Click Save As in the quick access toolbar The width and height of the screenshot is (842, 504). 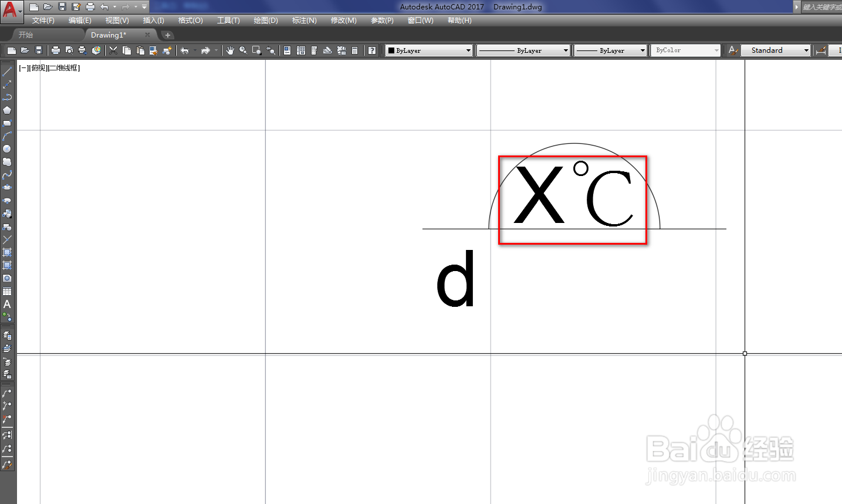coord(76,7)
